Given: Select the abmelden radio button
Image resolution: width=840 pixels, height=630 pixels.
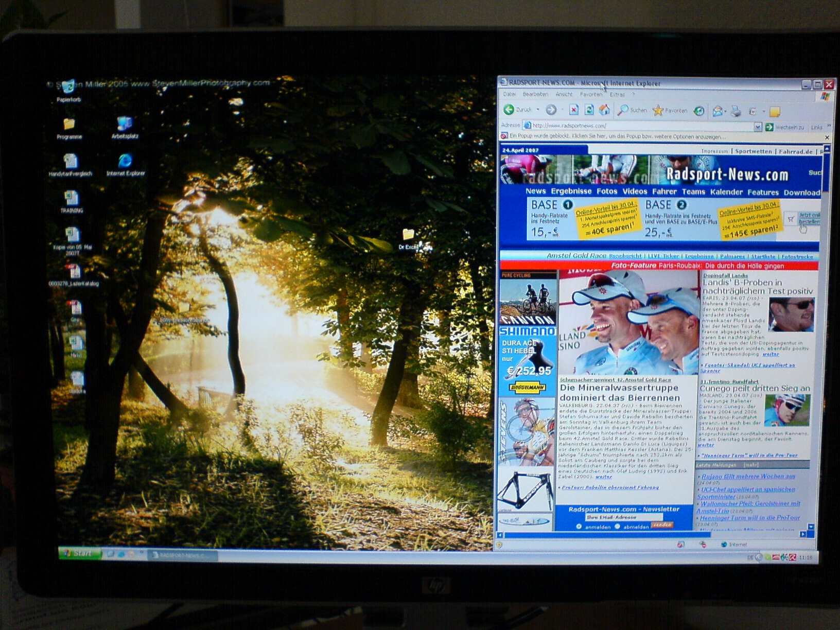Looking at the screenshot, I should (x=617, y=527).
